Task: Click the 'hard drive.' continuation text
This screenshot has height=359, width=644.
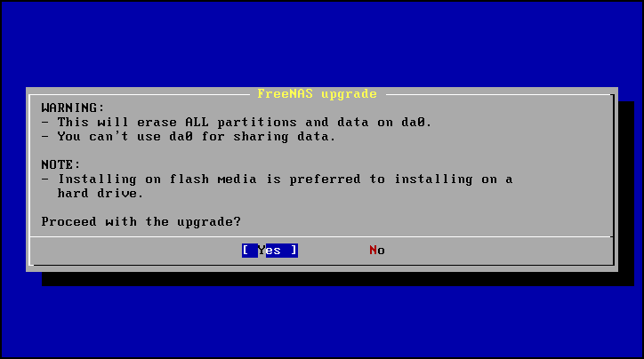Action: tap(101, 193)
